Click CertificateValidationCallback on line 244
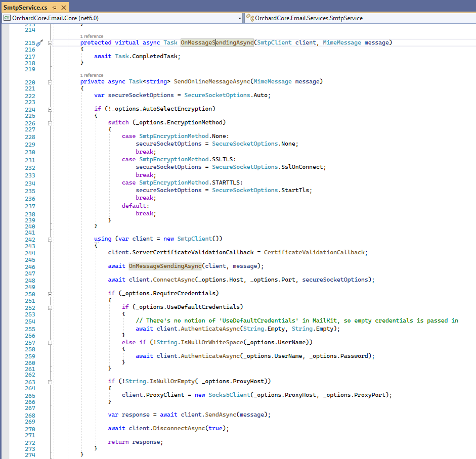This screenshot has height=459, width=476. [314, 252]
